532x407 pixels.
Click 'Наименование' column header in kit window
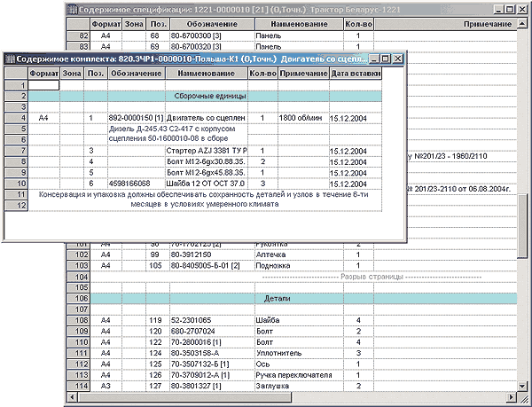pos(207,74)
